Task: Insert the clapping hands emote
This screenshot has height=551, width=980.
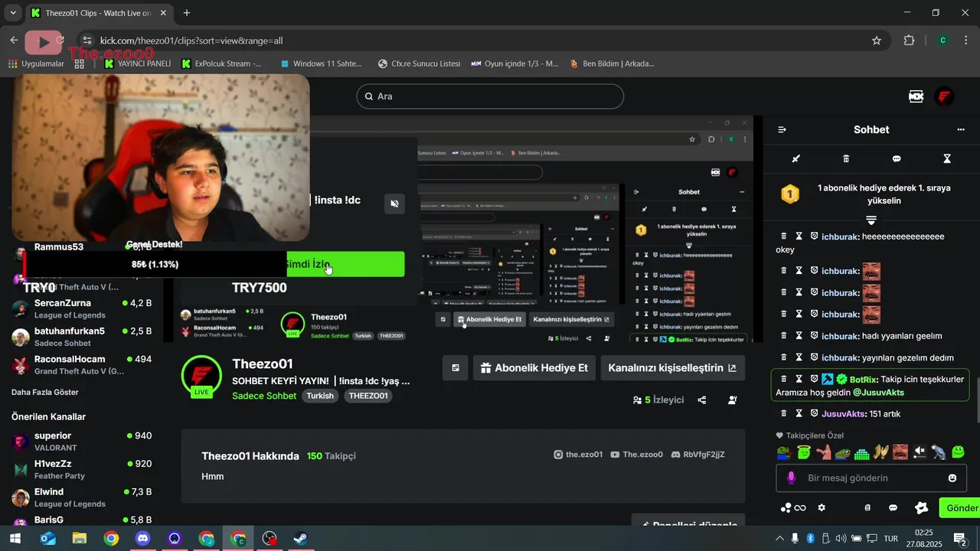Action: click(881, 452)
